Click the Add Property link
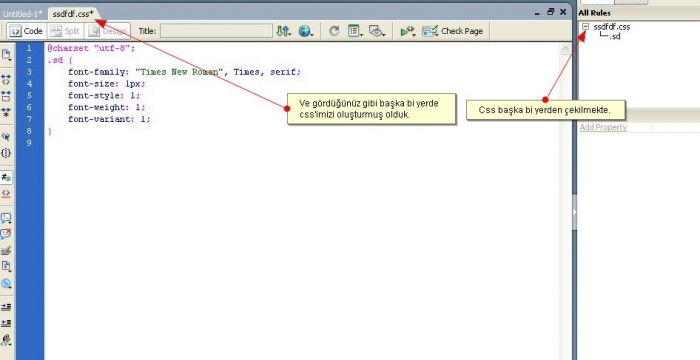 click(603, 127)
